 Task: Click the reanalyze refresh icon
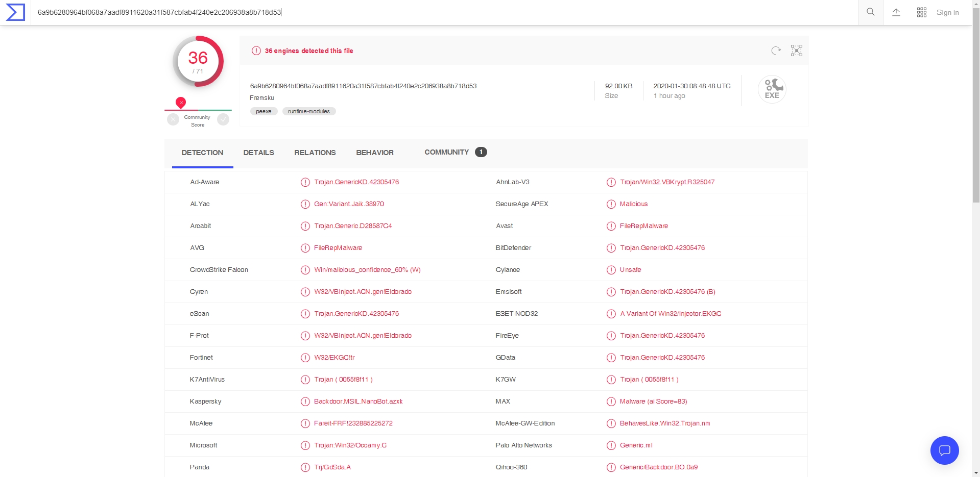[x=776, y=51]
